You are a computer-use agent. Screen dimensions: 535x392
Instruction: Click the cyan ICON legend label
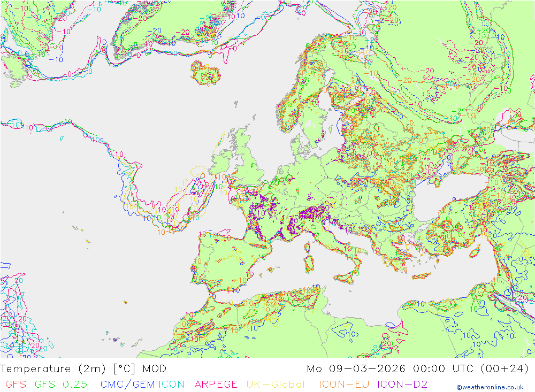pos(171,384)
